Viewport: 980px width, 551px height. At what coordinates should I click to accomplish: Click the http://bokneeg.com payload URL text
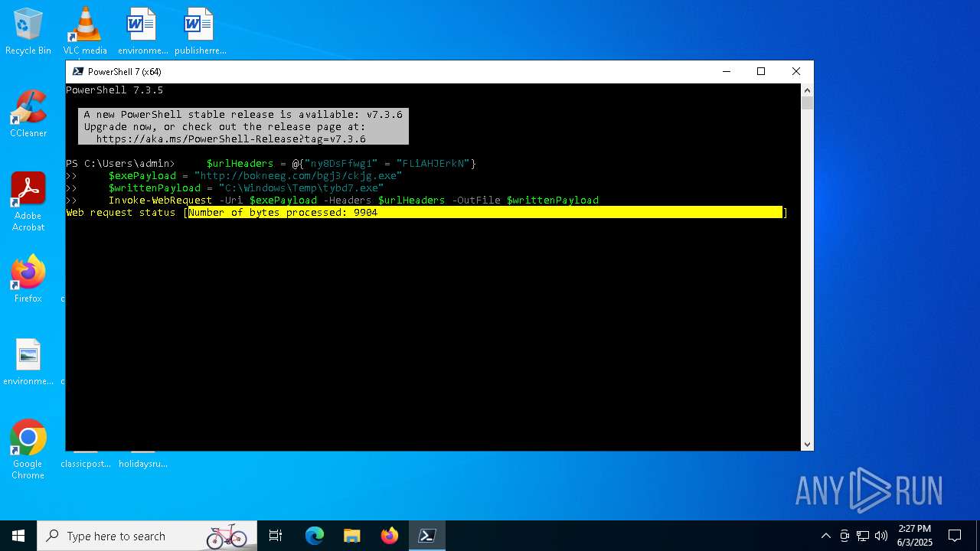(299, 176)
